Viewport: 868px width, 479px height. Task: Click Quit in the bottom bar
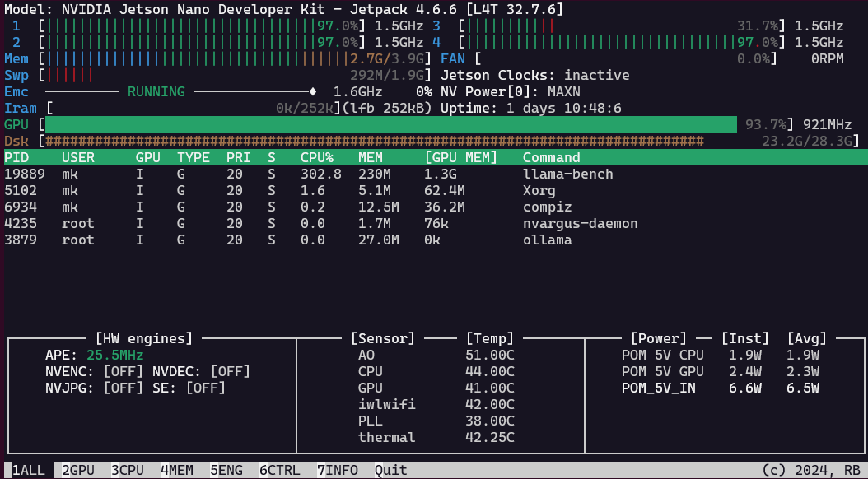tap(391, 470)
